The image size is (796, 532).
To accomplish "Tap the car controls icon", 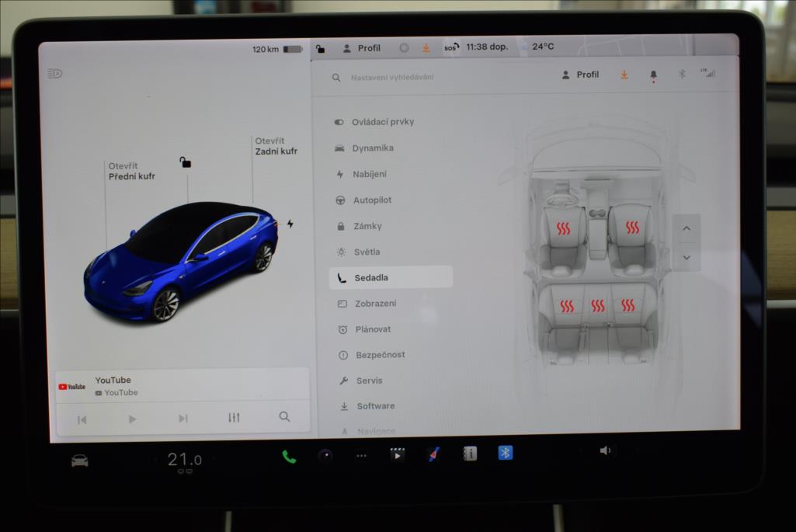I will click(x=79, y=461).
